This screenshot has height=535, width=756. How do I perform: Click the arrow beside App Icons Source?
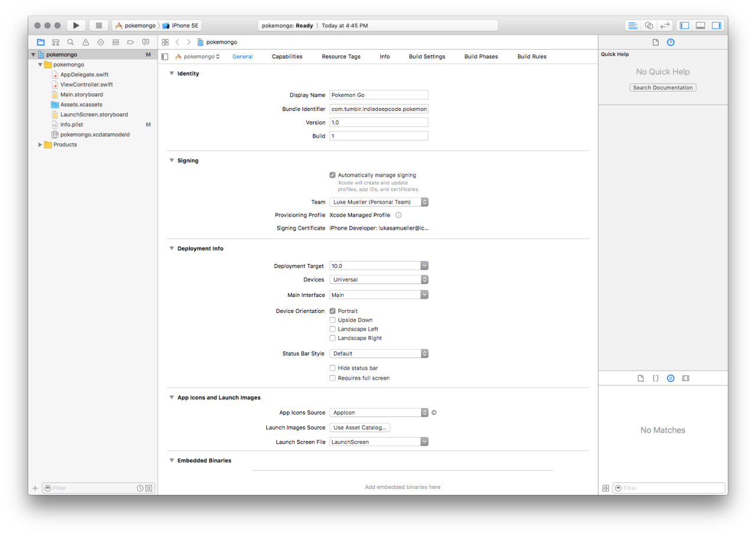434,413
